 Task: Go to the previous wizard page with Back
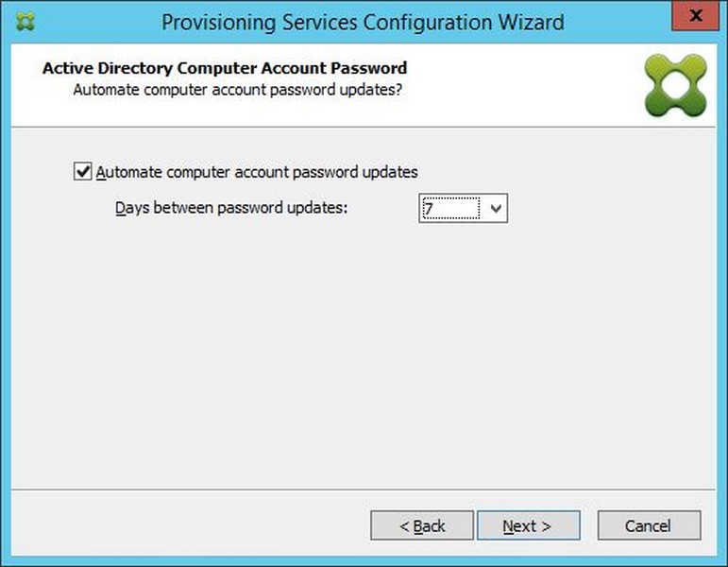tap(422, 525)
